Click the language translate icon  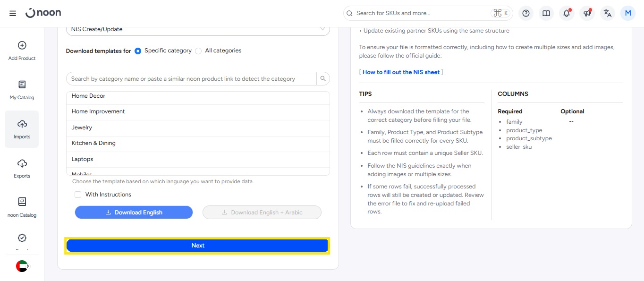pyautogui.click(x=608, y=13)
